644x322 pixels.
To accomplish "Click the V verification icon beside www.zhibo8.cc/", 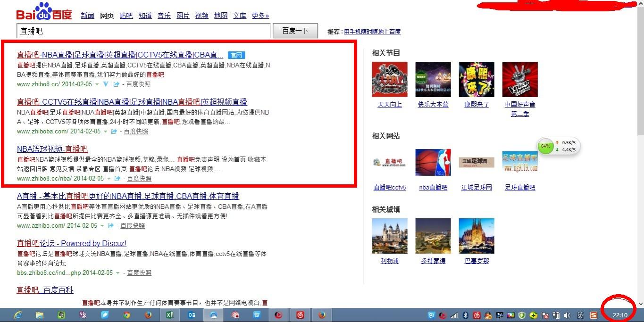I will (106, 84).
